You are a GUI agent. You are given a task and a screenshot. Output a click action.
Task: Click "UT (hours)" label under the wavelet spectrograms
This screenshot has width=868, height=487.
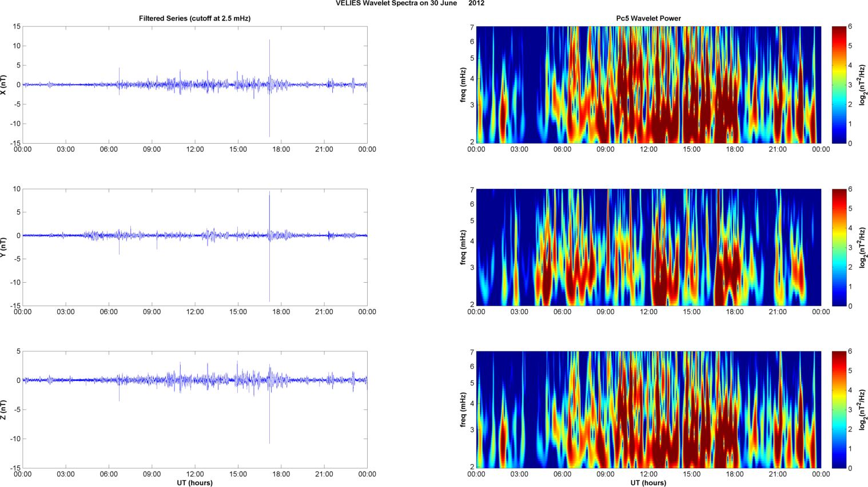pyautogui.click(x=648, y=483)
